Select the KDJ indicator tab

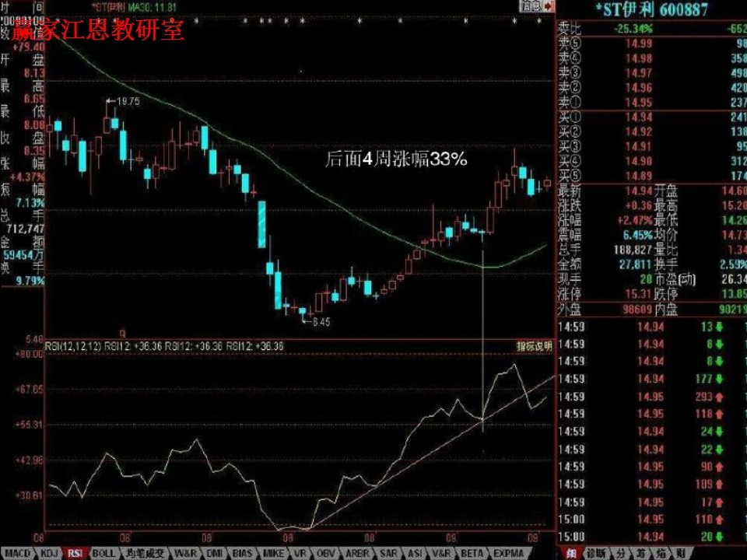tap(50, 553)
